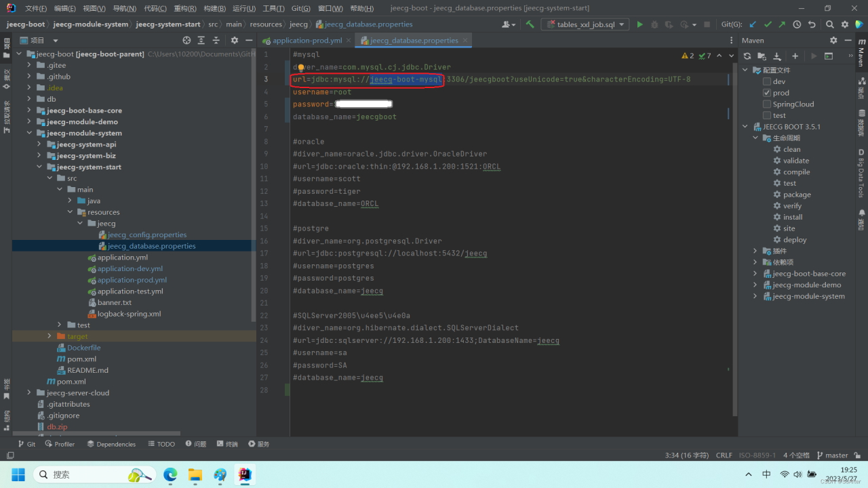Reload all Maven projects

click(747, 56)
